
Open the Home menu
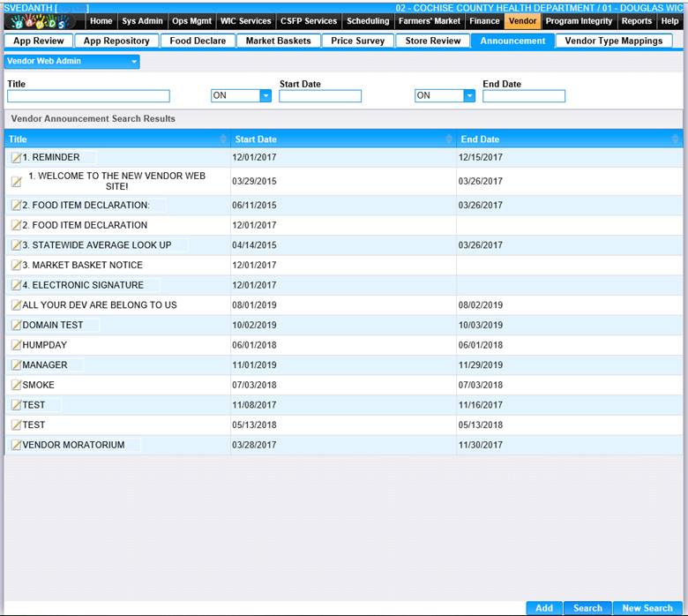point(101,21)
